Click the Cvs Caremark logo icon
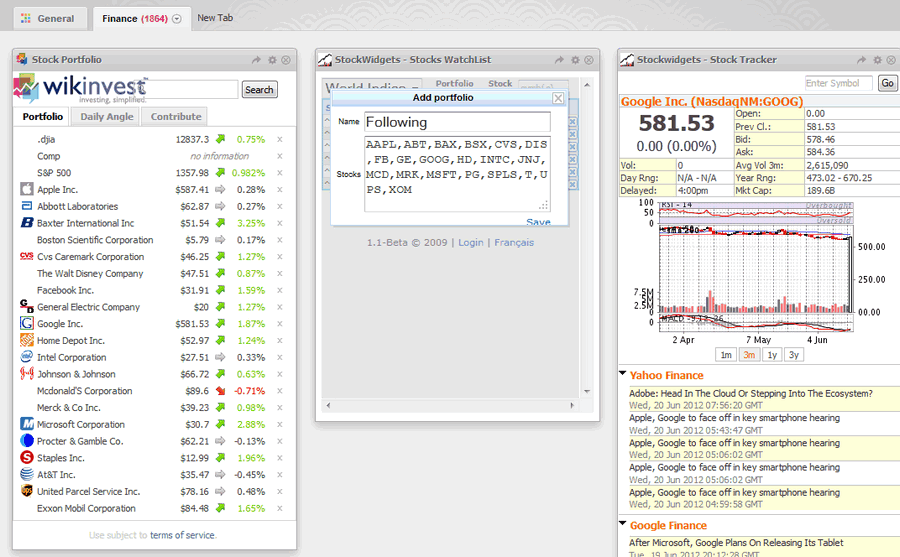The width and height of the screenshot is (900, 557). point(27,256)
